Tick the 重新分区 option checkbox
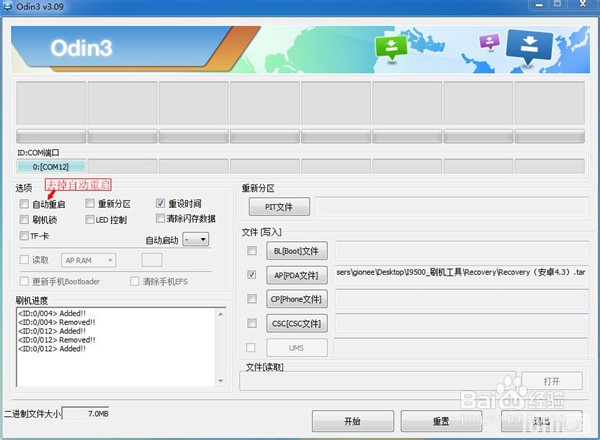This screenshot has height=440, width=600. pyautogui.click(x=90, y=203)
